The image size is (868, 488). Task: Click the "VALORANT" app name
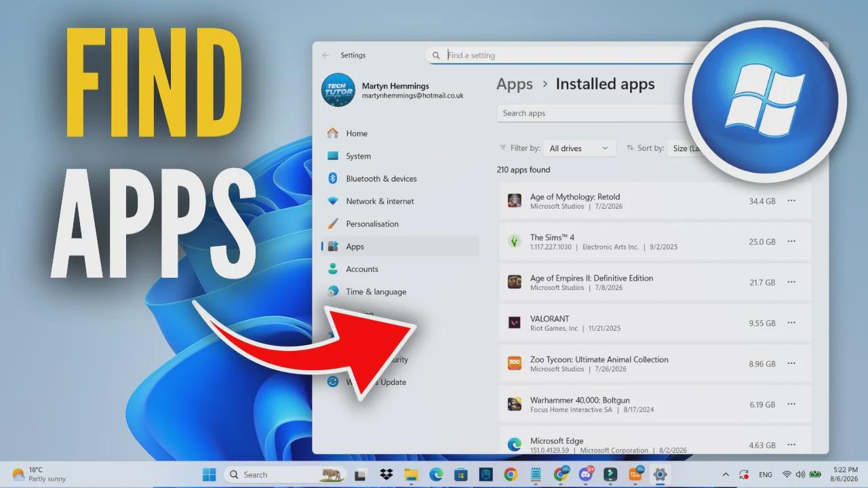[x=550, y=319]
